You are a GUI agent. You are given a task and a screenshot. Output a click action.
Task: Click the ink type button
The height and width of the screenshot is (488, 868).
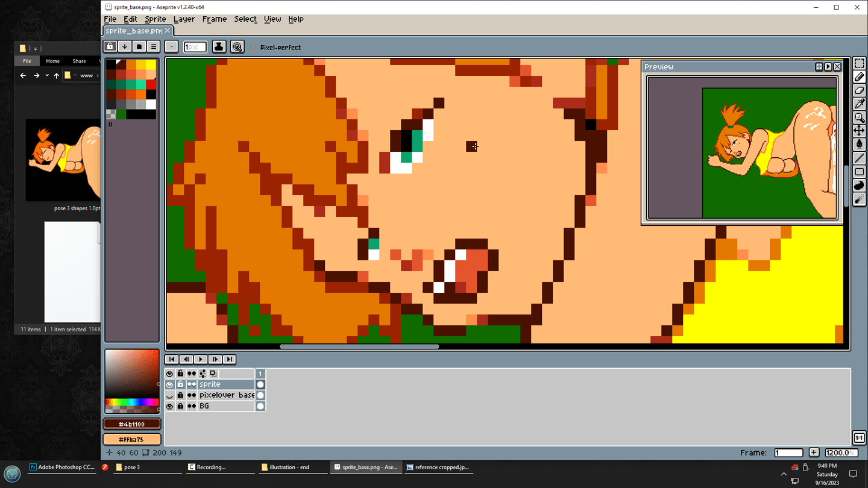tap(219, 46)
